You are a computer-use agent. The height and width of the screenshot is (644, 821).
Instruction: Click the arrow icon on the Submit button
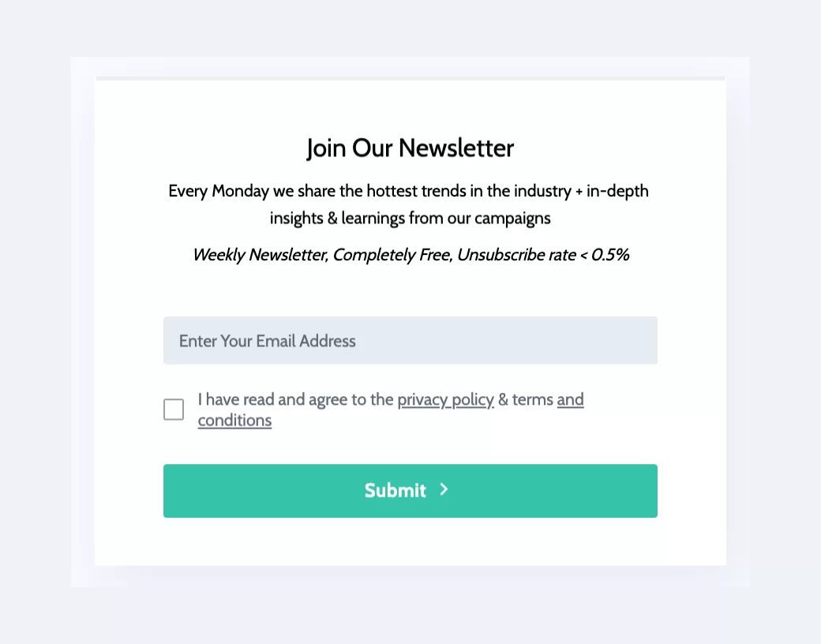coord(444,490)
